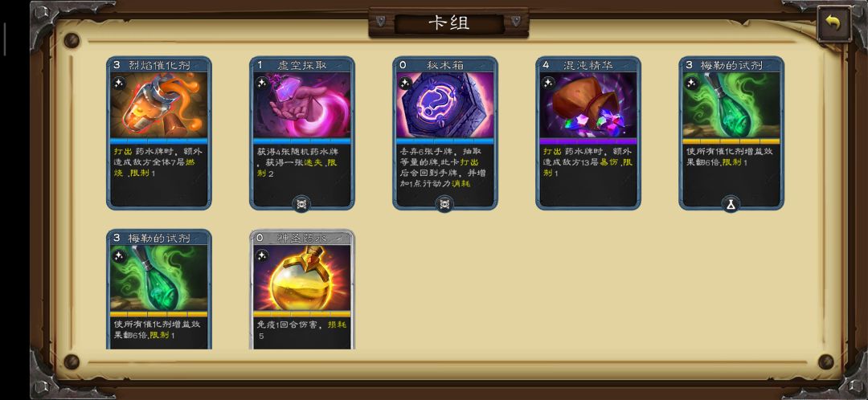The image size is (868, 400).
Task: Open the second-row 梅勒的试剂 card
Action: (x=159, y=289)
